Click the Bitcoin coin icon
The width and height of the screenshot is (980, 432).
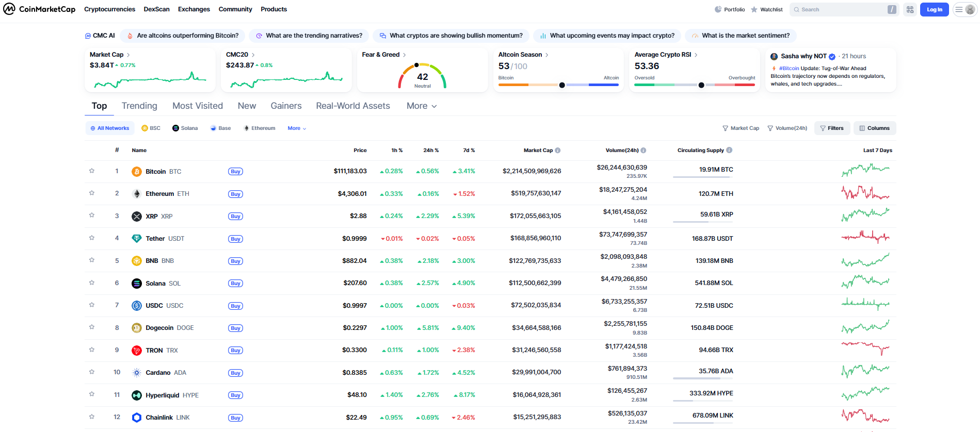coord(137,172)
